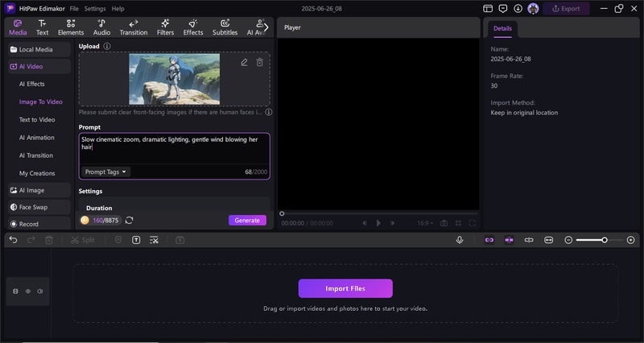
Task: Delete the uploaded image with the trash icon
Action: click(x=259, y=63)
